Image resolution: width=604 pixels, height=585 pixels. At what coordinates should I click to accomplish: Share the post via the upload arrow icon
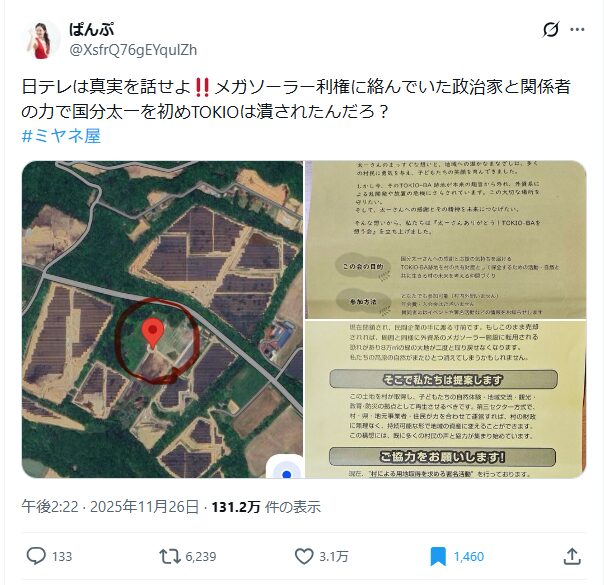572,556
